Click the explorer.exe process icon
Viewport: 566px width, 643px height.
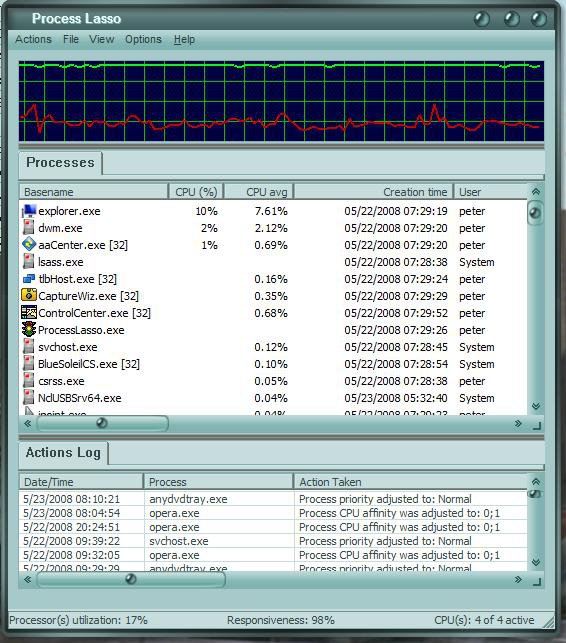click(29, 211)
